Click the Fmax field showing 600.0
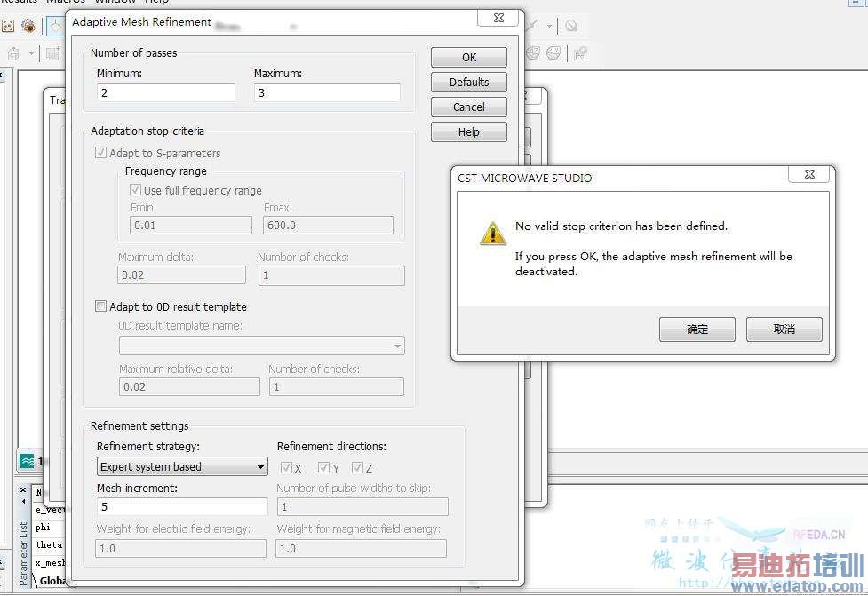 coord(328,226)
